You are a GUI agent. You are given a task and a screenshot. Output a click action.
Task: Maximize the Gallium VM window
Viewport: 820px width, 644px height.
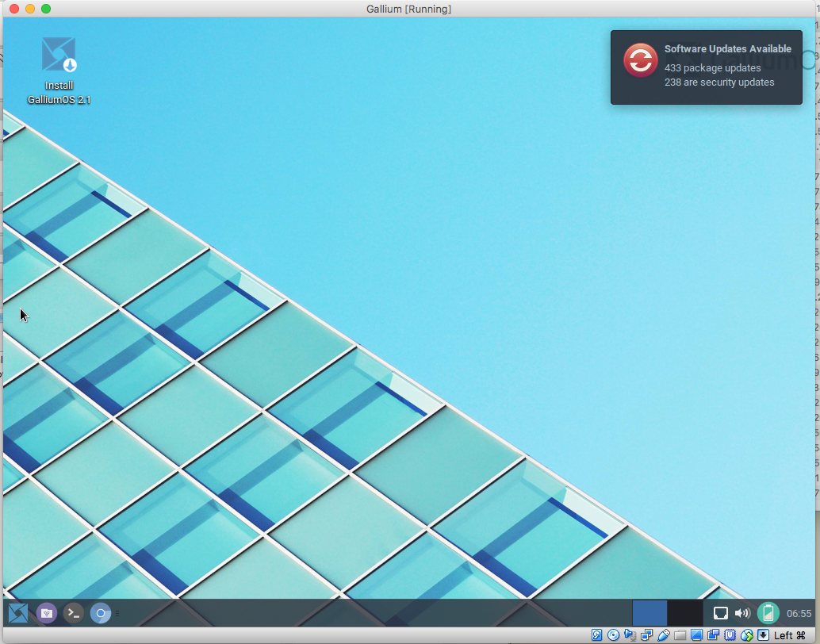tap(46, 9)
